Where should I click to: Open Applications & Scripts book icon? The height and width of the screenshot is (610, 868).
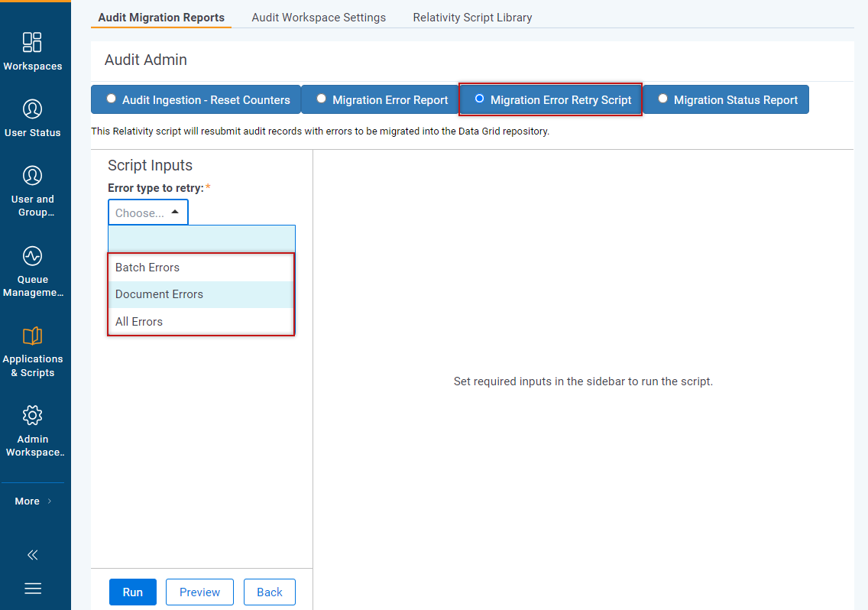coord(32,336)
